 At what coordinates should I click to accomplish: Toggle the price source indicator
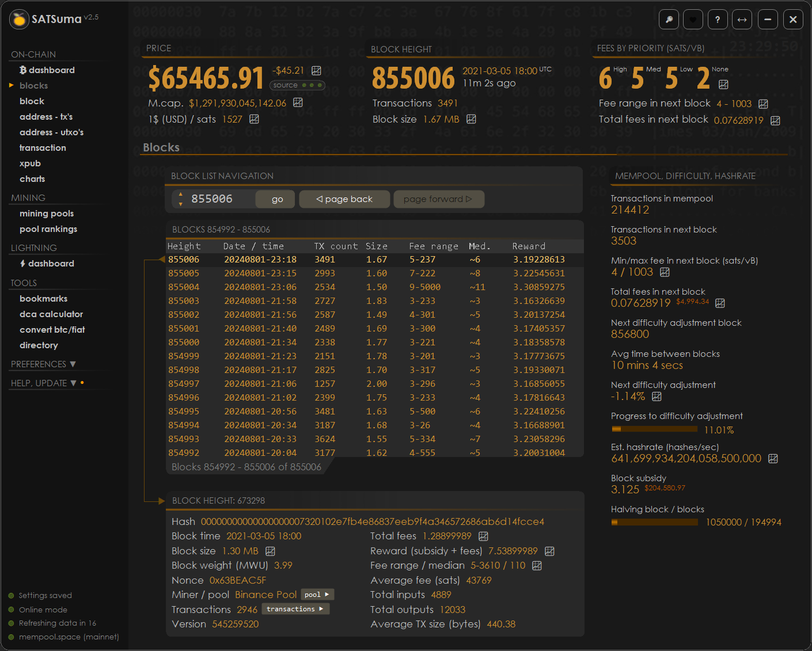click(297, 85)
